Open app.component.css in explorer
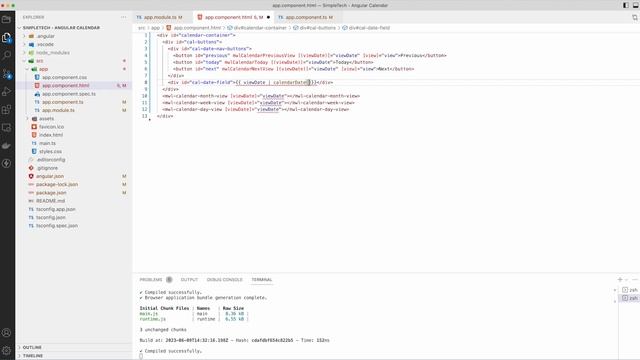 pos(64,77)
